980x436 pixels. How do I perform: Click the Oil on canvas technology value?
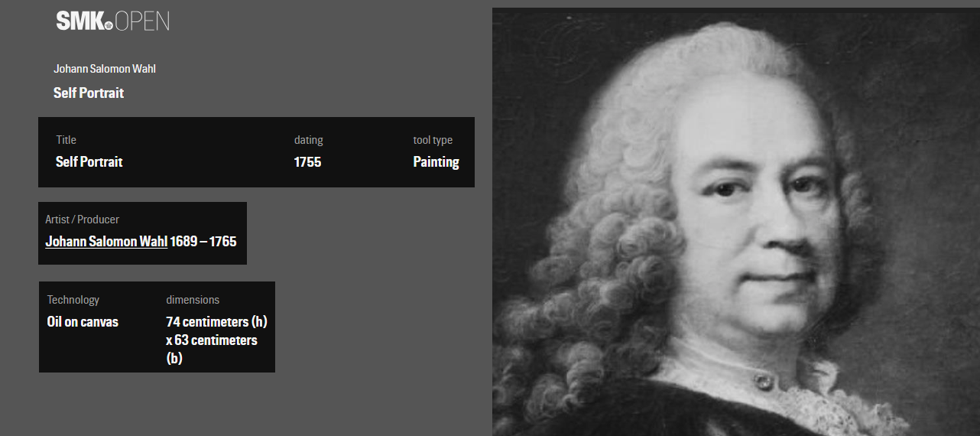pyautogui.click(x=83, y=322)
